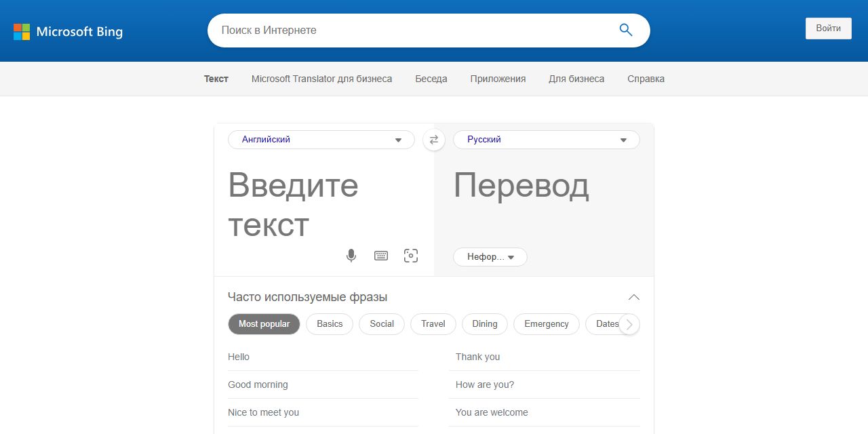This screenshot has width=868, height=434.
Task: Open the Нефор… tone dropdown
Action: 490,257
